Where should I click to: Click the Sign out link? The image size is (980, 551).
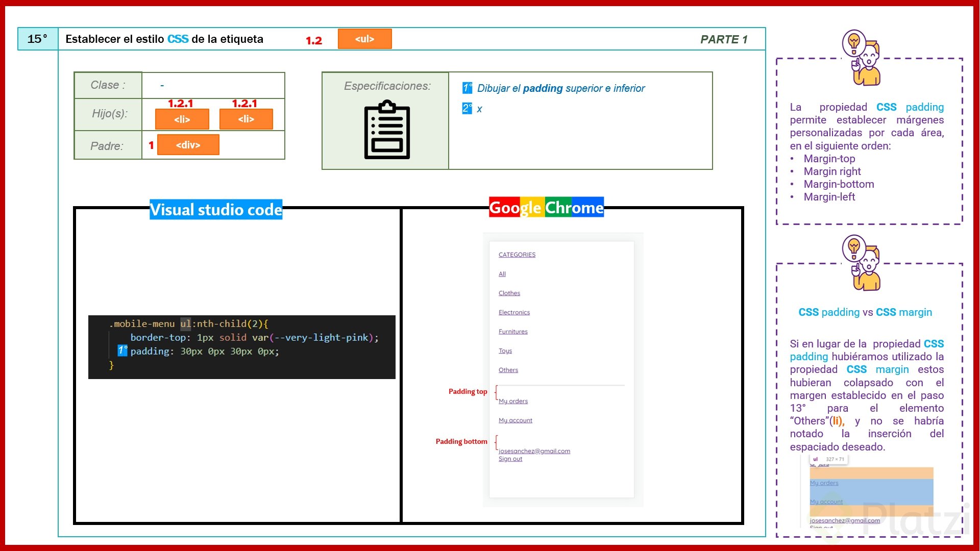pos(510,459)
